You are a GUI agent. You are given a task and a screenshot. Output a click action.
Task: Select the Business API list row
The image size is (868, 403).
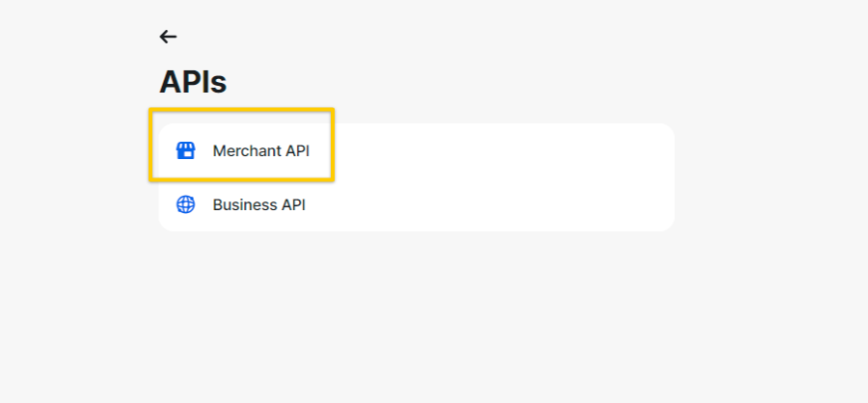coord(417,204)
